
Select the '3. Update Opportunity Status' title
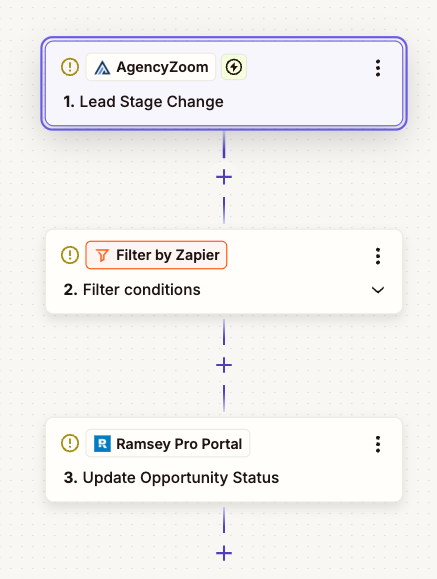pyautogui.click(x=171, y=478)
